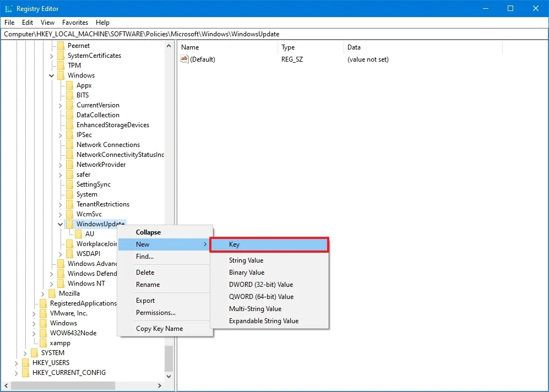Open the Help menu
The image size is (549, 392).
[102, 23]
